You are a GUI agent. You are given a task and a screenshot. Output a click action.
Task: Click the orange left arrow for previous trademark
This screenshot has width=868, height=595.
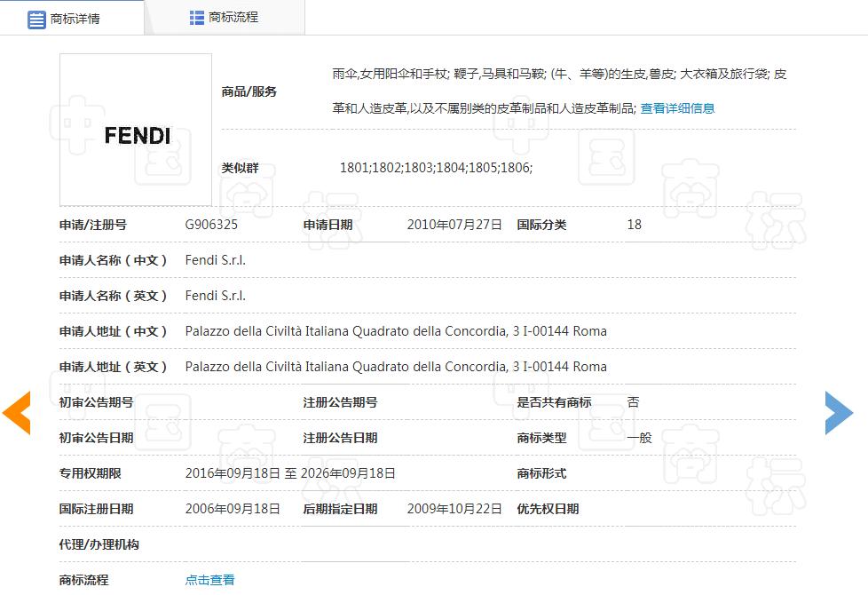pyautogui.click(x=14, y=412)
